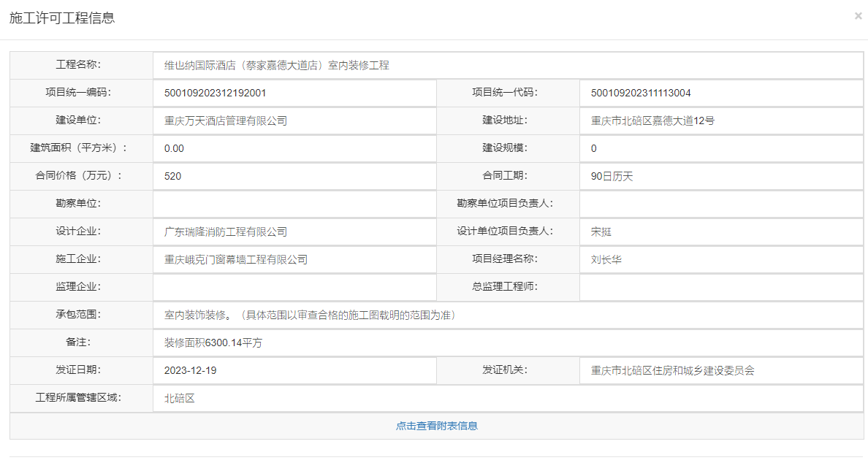Click the 发证机关 label

505,370
